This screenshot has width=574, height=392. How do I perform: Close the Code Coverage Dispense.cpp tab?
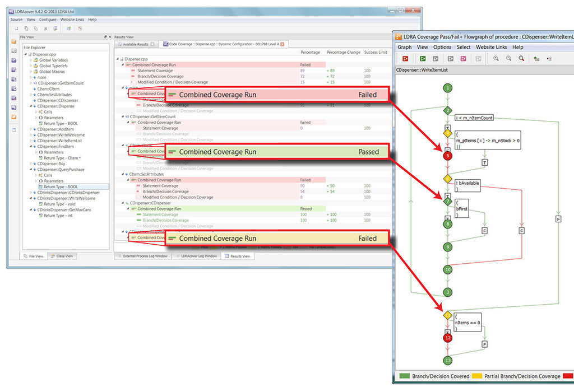click(283, 44)
